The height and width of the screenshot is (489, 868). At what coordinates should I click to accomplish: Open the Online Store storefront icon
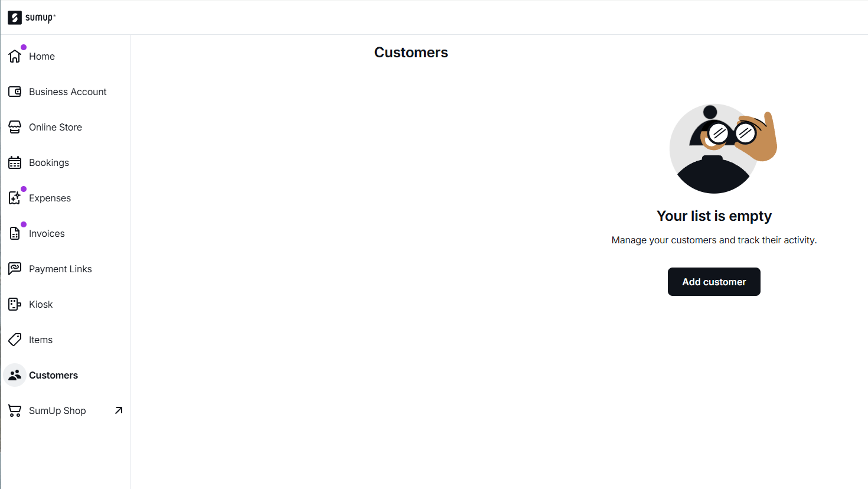point(15,127)
